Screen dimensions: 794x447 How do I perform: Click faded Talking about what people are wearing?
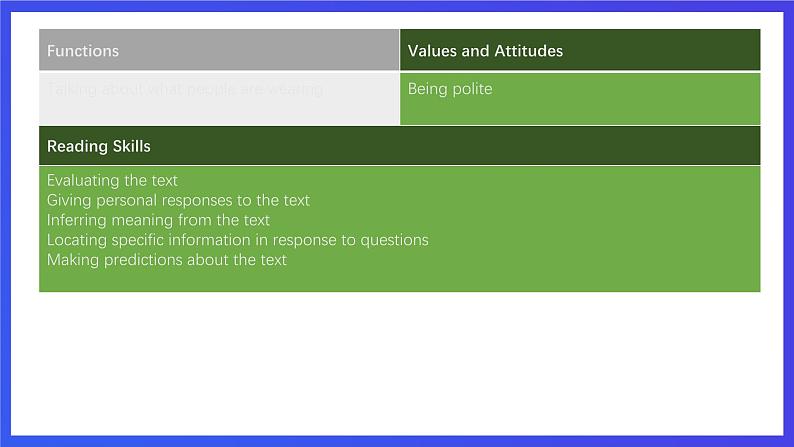185,90
